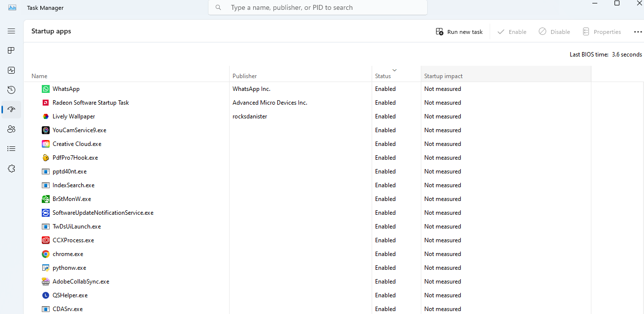Click the Enable button

pos(512,32)
